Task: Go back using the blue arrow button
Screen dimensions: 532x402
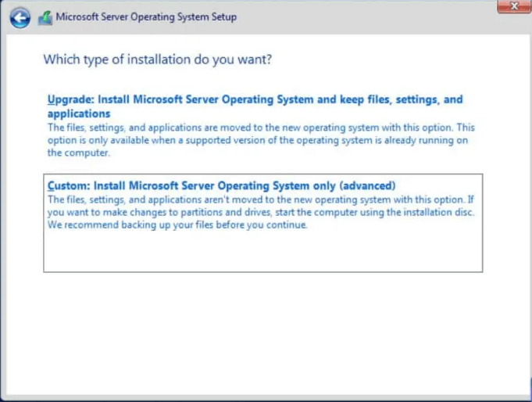Action: point(21,16)
